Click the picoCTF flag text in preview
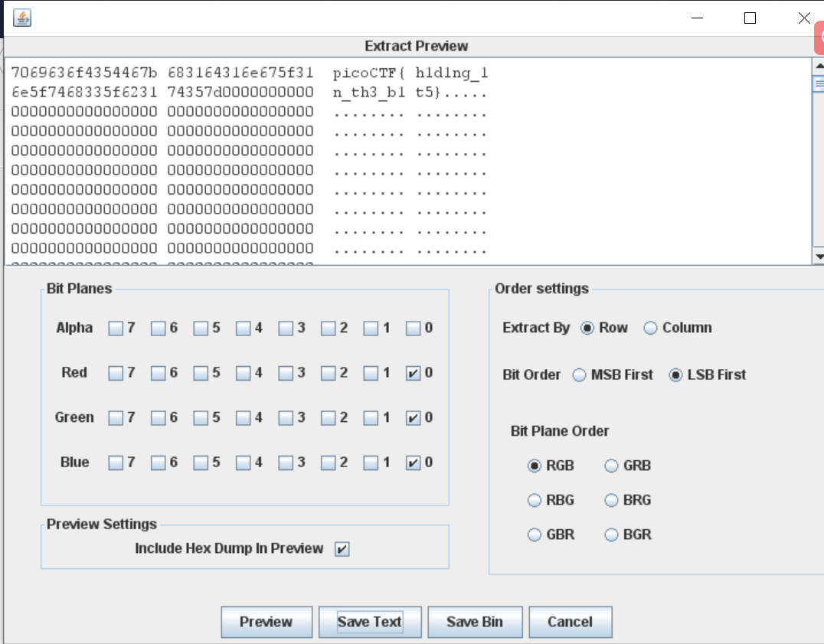 pyautogui.click(x=410, y=74)
